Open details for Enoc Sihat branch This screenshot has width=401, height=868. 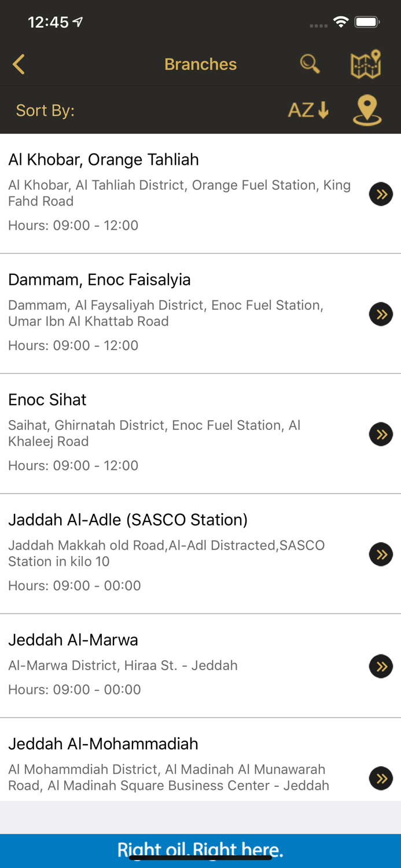(x=381, y=434)
